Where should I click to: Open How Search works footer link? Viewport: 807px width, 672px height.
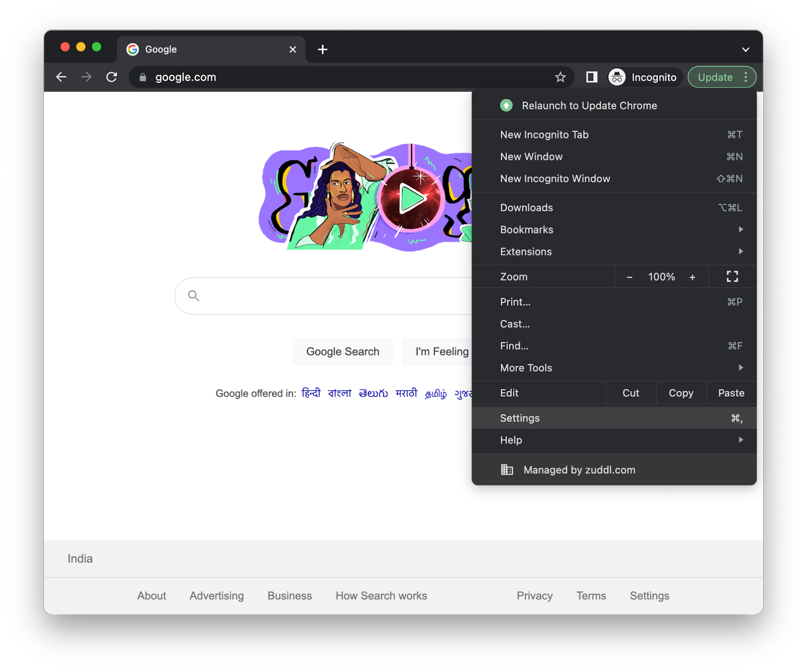pos(381,595)
